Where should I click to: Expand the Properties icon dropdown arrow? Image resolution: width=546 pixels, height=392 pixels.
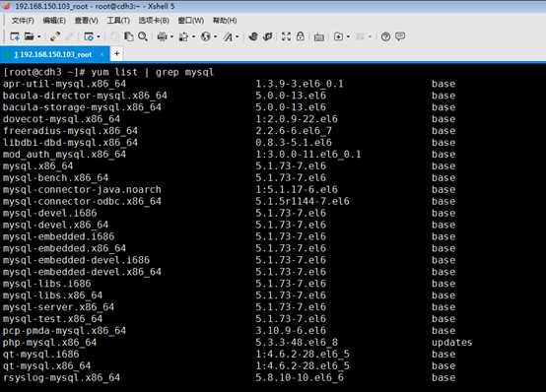click(99, 36)
